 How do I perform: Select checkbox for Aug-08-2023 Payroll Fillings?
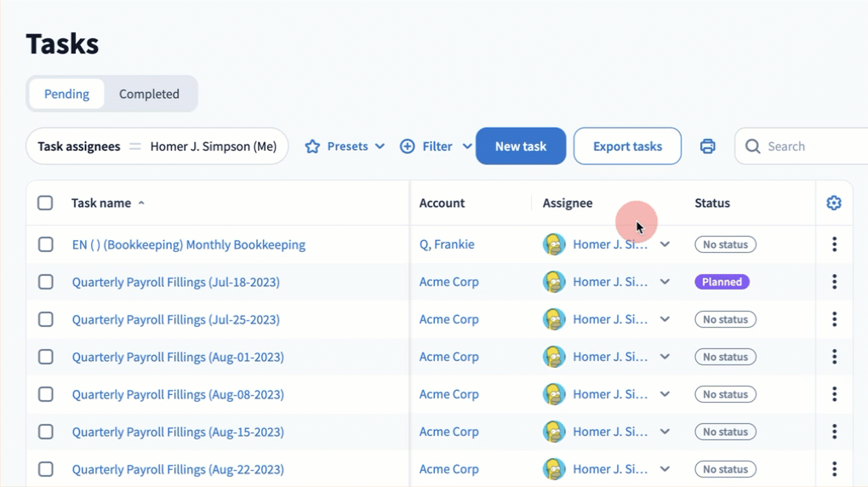45,394
